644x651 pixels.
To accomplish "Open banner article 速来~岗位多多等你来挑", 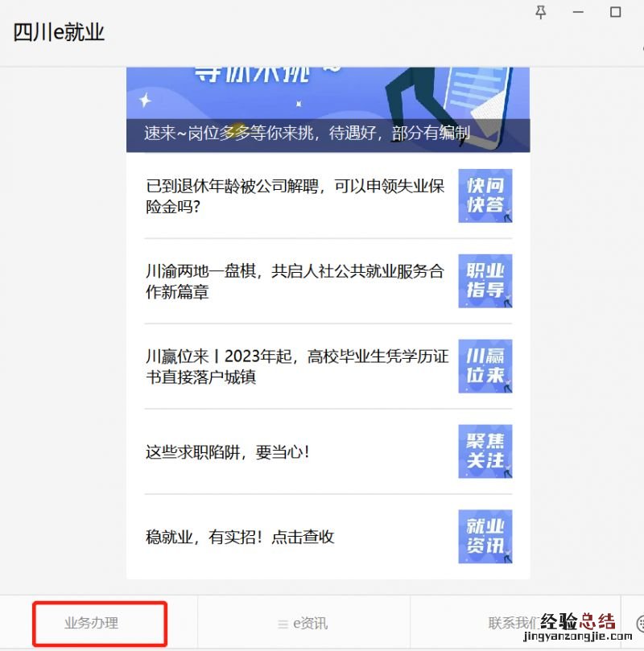I will pos(328,109).
